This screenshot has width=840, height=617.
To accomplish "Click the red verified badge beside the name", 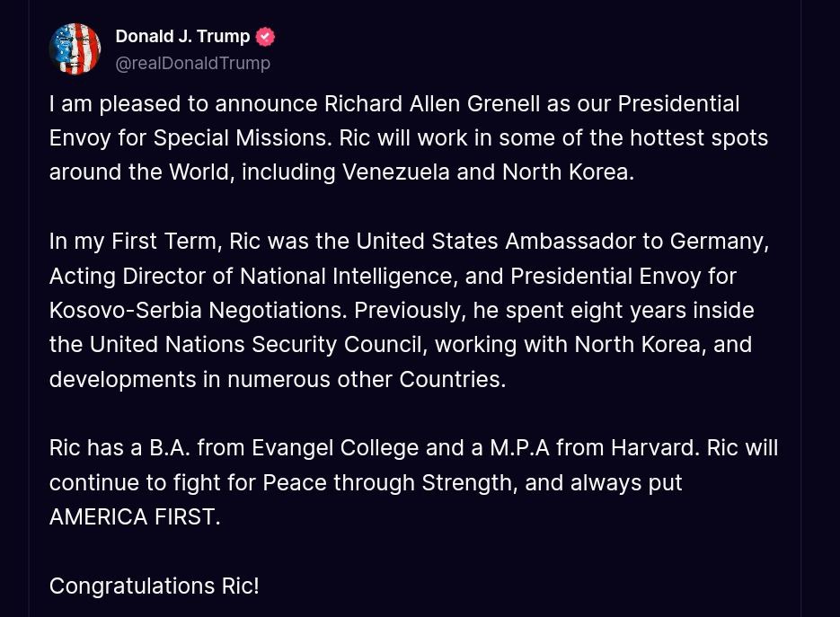I will point(265,37).
